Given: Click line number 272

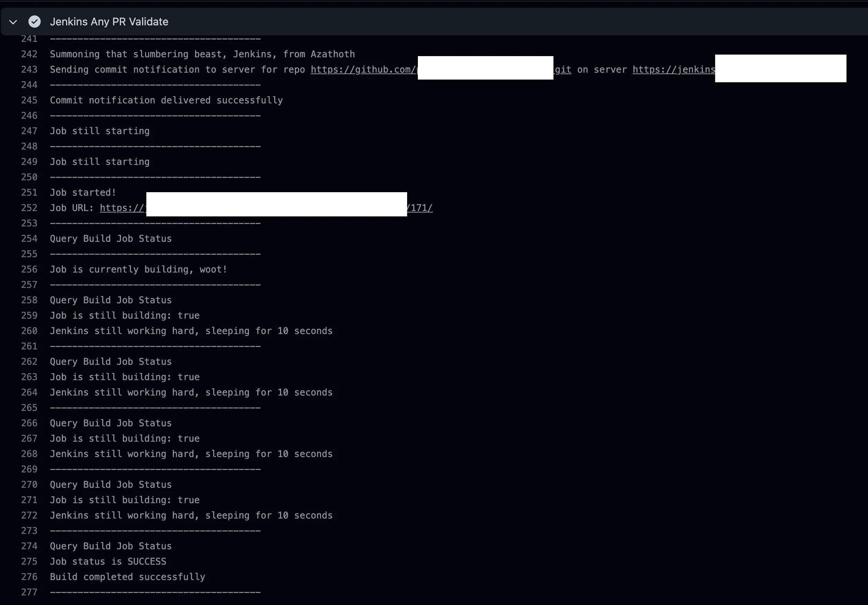Looking at the screenshot, I should [x=29, y=515].
